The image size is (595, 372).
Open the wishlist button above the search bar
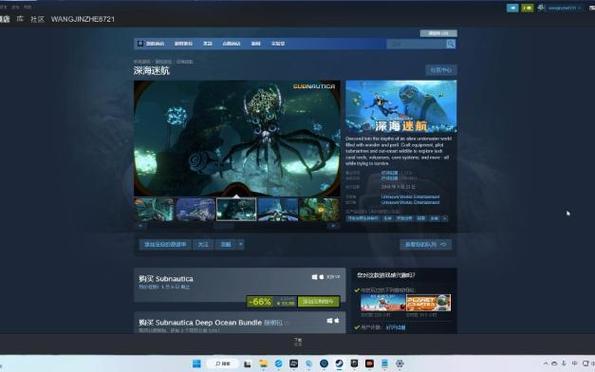[x=438, y=33]
